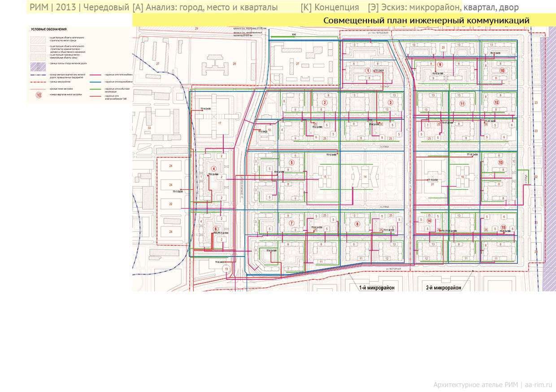Click quarter 13 circled marker
The image size is (556, 392).
click(501, 162)
